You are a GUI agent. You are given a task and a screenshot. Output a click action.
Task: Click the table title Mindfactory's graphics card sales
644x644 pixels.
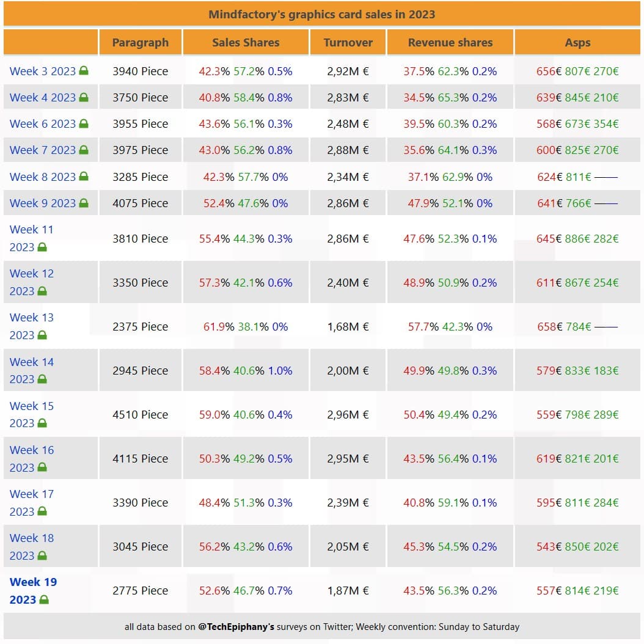pyautogui.click(x=321, y=14)
